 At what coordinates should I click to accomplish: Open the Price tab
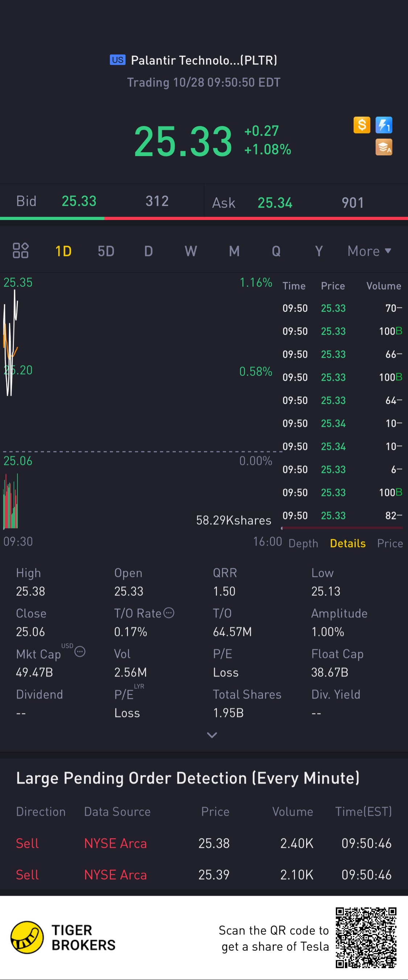[390, 543]
